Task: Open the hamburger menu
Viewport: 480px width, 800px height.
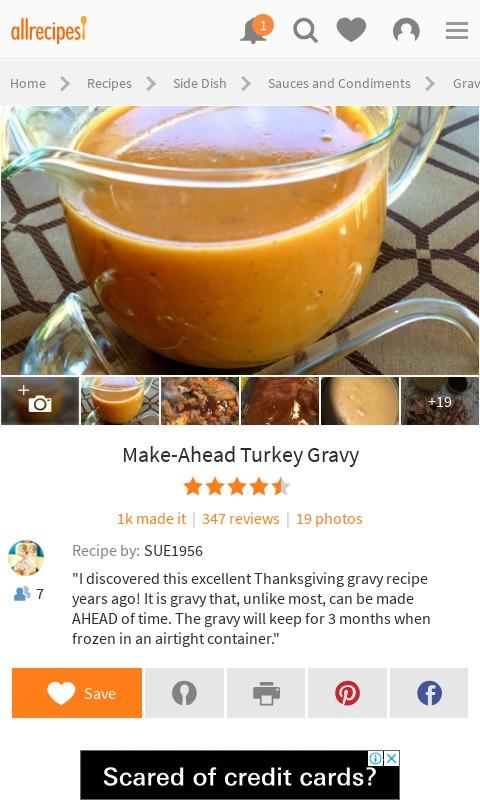Action: 457,30
